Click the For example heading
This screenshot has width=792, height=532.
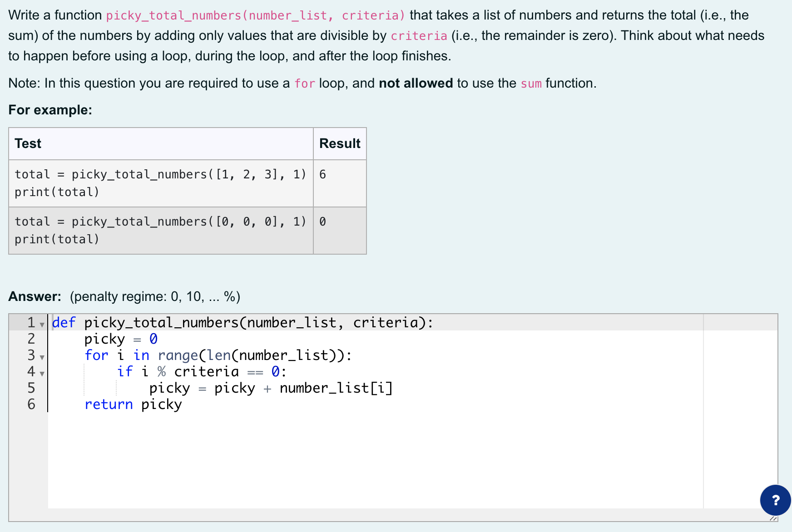point(50,109)
